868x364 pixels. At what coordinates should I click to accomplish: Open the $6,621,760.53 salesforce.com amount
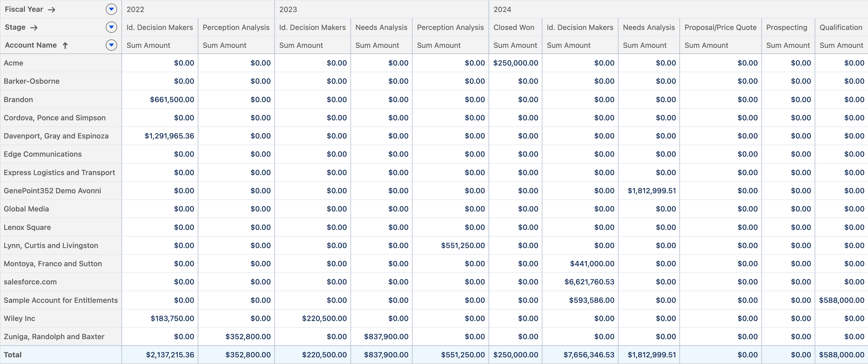tap(589, 282)
